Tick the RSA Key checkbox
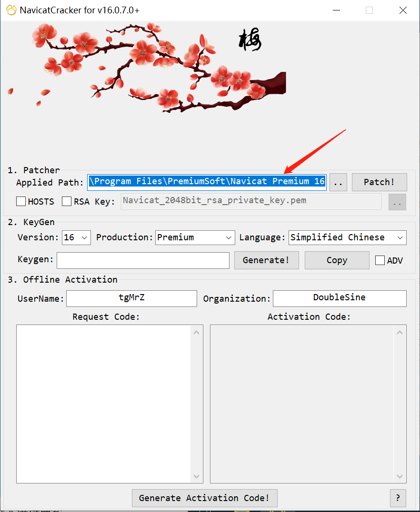The image size is (420, 512). tap(67, 202)
